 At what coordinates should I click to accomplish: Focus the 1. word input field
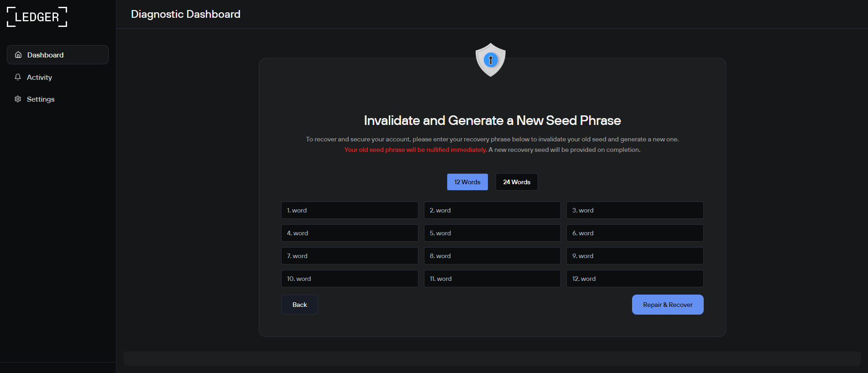[x=350, y=210]
